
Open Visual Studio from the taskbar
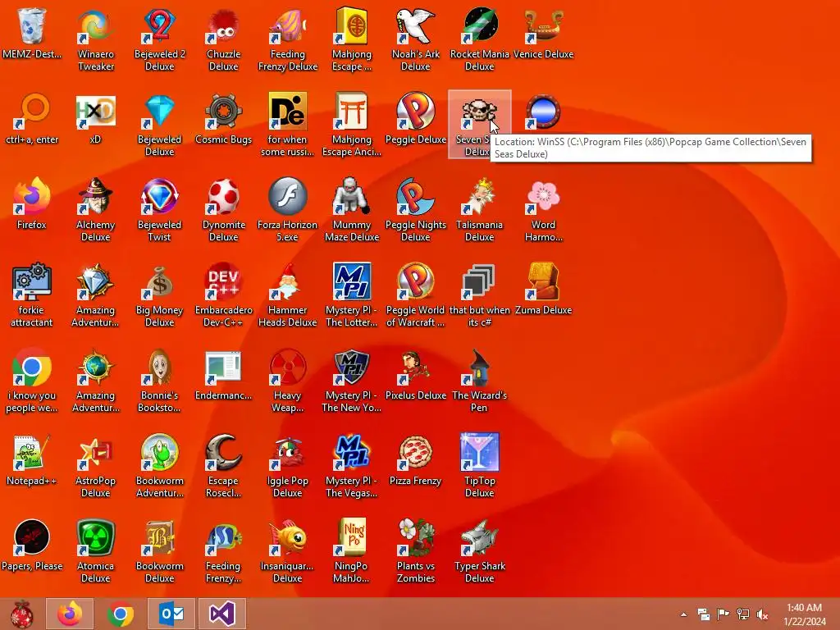pos(222,614)
